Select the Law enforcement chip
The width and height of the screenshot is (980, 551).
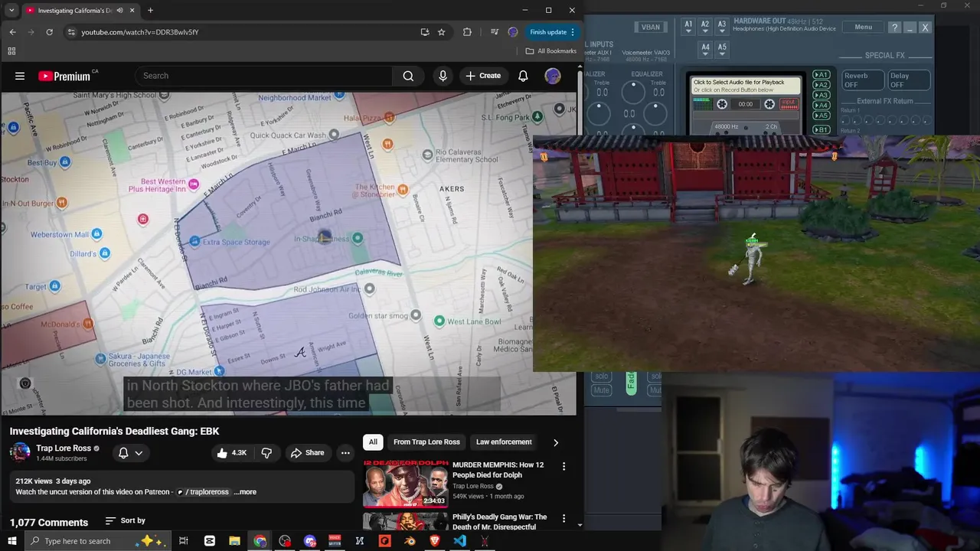coord(504,442)
